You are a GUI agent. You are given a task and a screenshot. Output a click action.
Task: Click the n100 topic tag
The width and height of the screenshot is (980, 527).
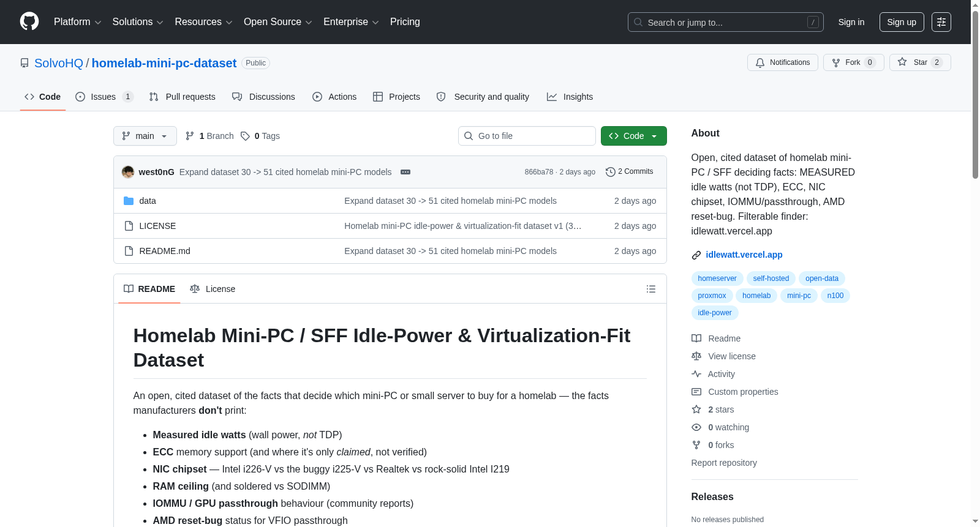(835, 296)
